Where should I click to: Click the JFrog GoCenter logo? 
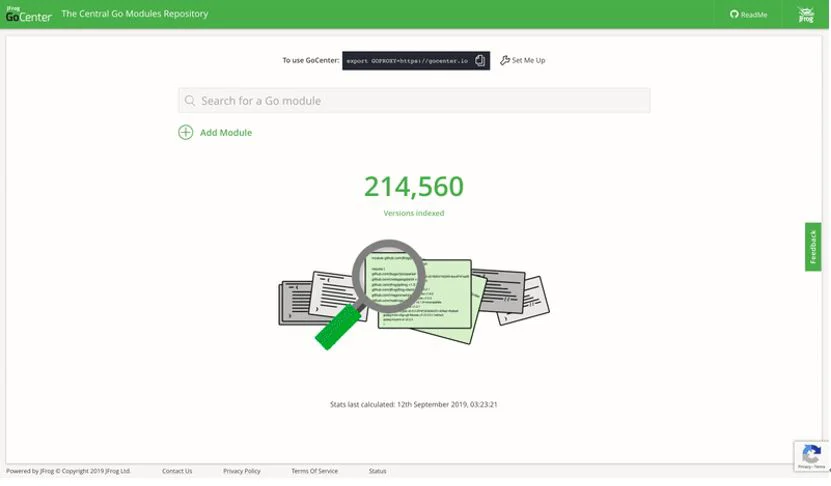[29, 14]
